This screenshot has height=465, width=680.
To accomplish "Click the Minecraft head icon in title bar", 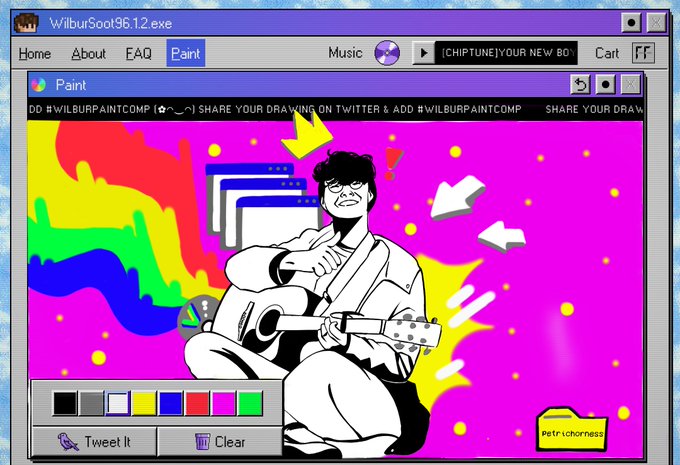I will [x=26, y=23].
